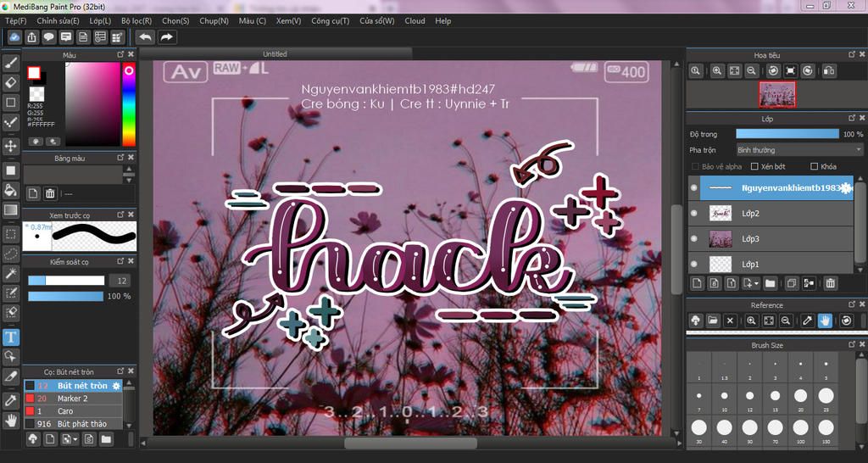
Task: Undock the Brush Size panel
Action: coord(853,344)
